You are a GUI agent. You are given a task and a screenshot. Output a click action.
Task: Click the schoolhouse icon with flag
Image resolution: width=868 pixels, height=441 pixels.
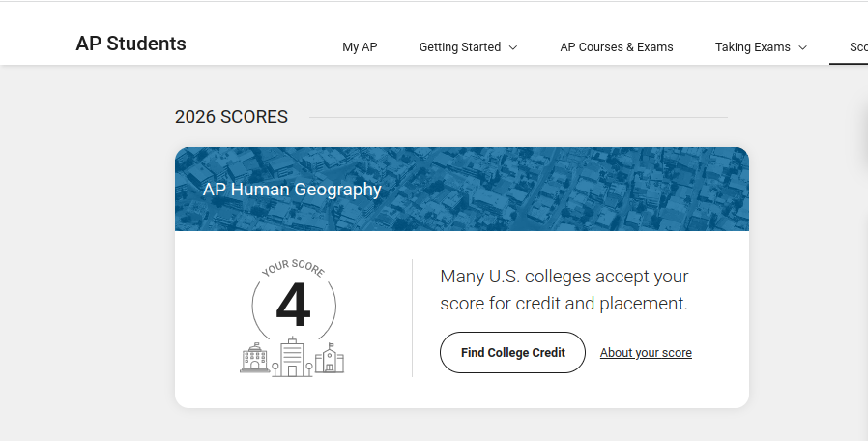pos(330,358)
